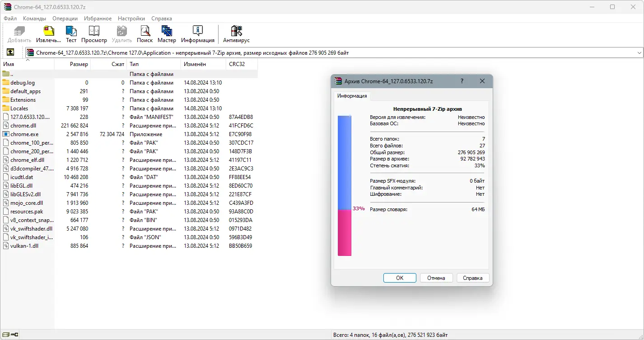This screenshot has height=340, width=644.
Task: Click Справка in the archive dialog
Action: (472, 278)
